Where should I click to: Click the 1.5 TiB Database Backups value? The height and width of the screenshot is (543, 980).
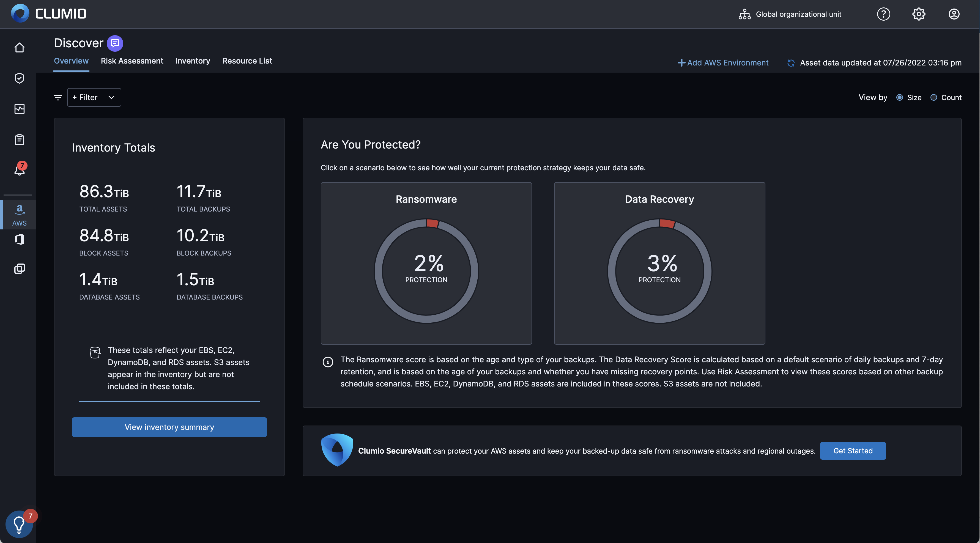click(195, 280)
